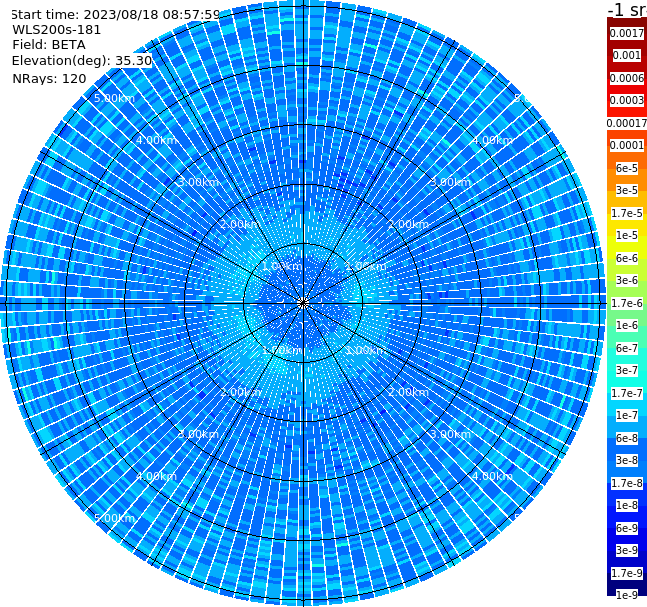This screenshot has width=647, height=607.
Task: Click the 3e-7 colorbar label
Action: click(627, 370)
